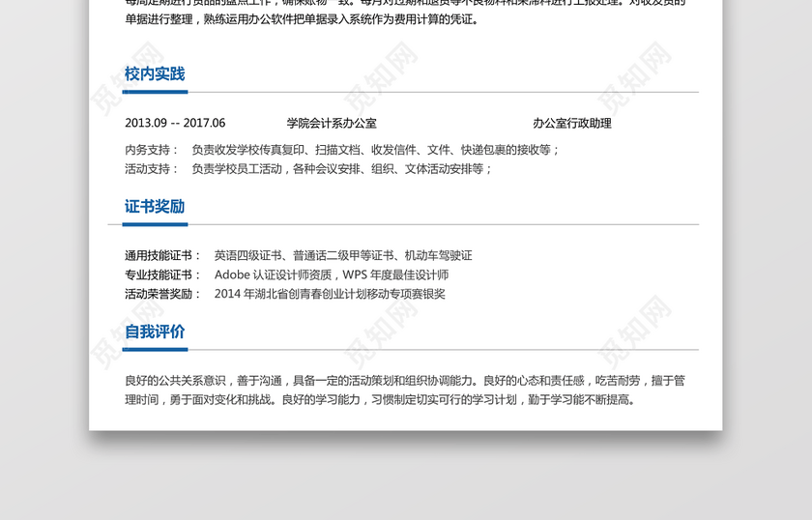The image size is (812, 520).
Task: Click the job title 办公室行政助理
Action: point(571,123)
